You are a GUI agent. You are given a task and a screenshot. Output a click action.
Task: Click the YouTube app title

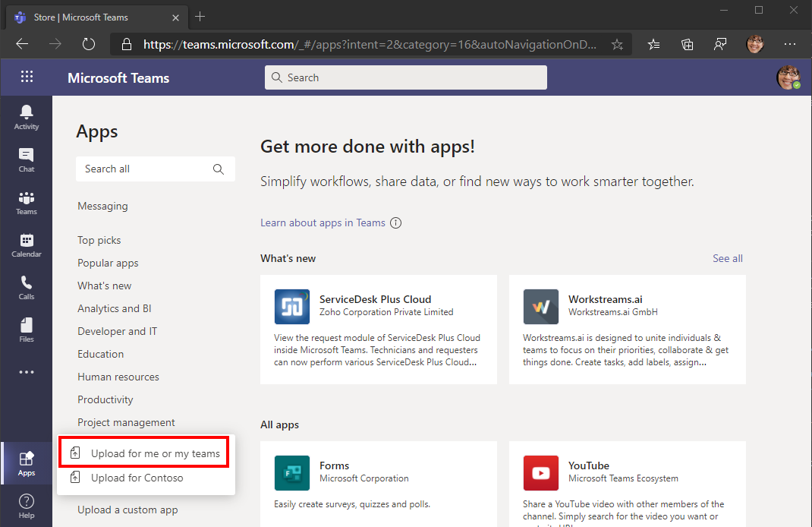pyautogui.click(x=588, y=465)
